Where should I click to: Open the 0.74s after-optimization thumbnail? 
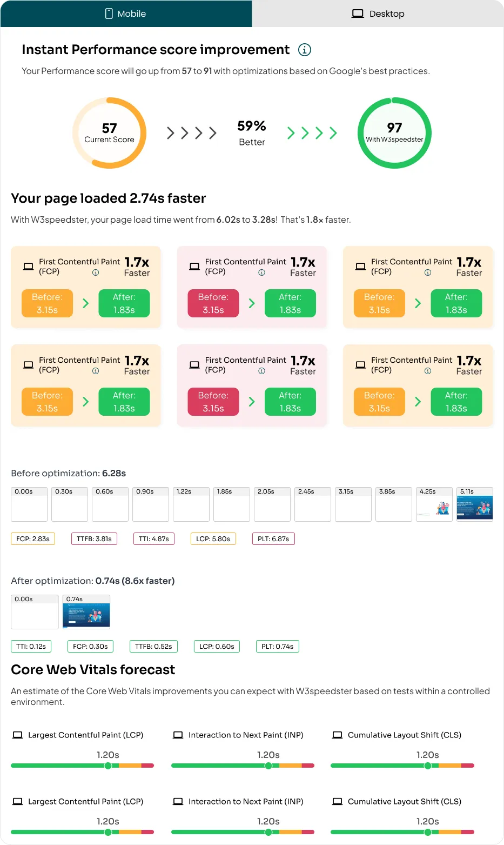[86, 612]
